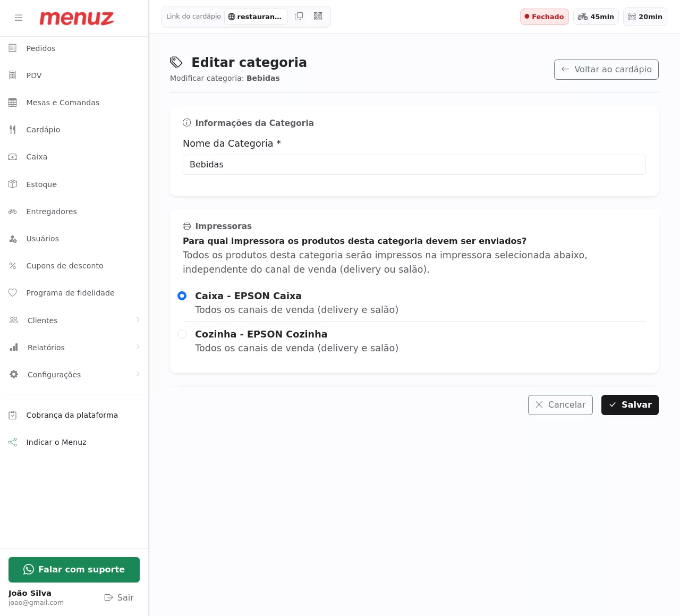Open the restaurant cardápio link
Image resolution: width=680 pixels, height=616 pixels.
256,16
